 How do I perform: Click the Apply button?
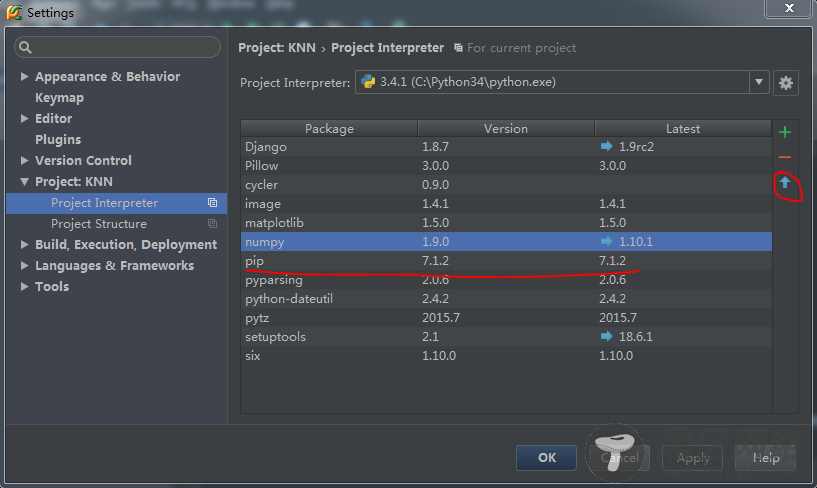point(693,458)
